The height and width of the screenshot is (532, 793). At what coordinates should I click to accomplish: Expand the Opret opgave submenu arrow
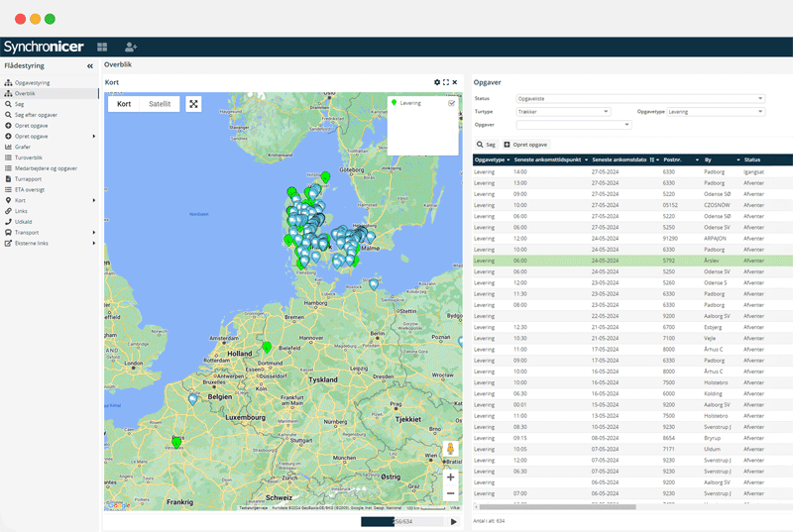[94, 137]
